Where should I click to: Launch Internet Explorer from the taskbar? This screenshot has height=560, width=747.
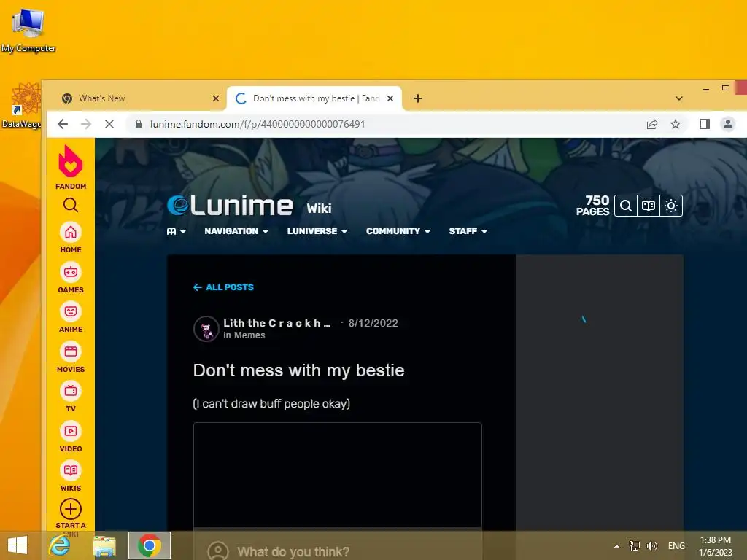tap(60, 545)
